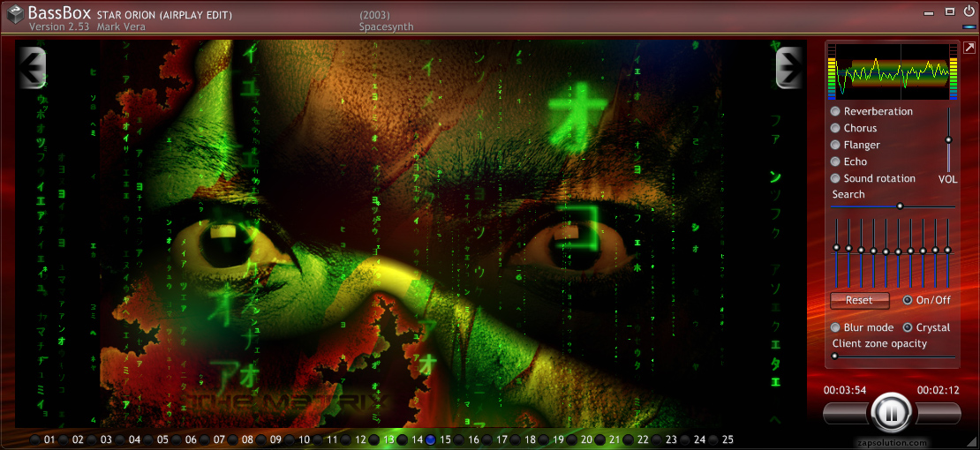Select track 06 in the track list
Screen dimensions: 980x450
point(177,439)
